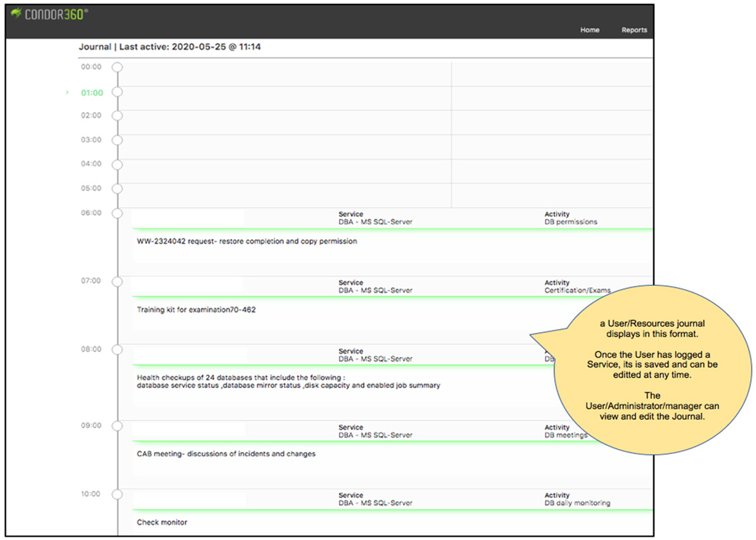Select the 01:00 timeline circle marker
The image size is (756, 540).
pos(117,92)
